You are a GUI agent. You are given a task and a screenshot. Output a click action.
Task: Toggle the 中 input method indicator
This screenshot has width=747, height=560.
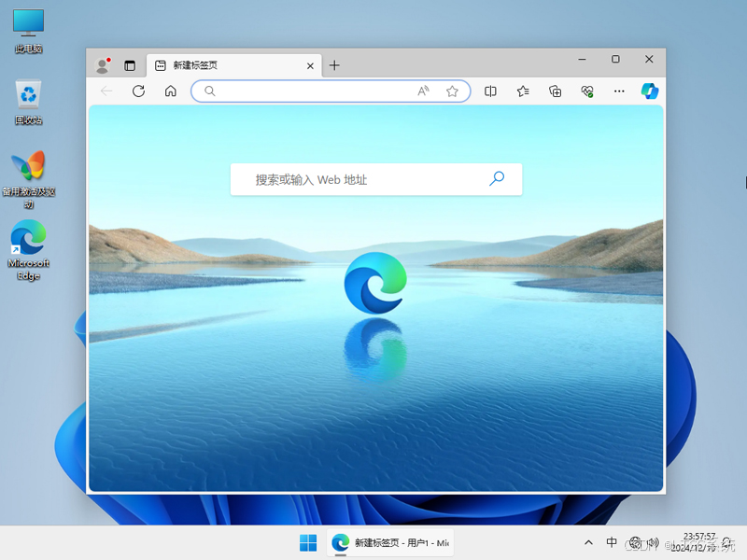coord(612,542)
